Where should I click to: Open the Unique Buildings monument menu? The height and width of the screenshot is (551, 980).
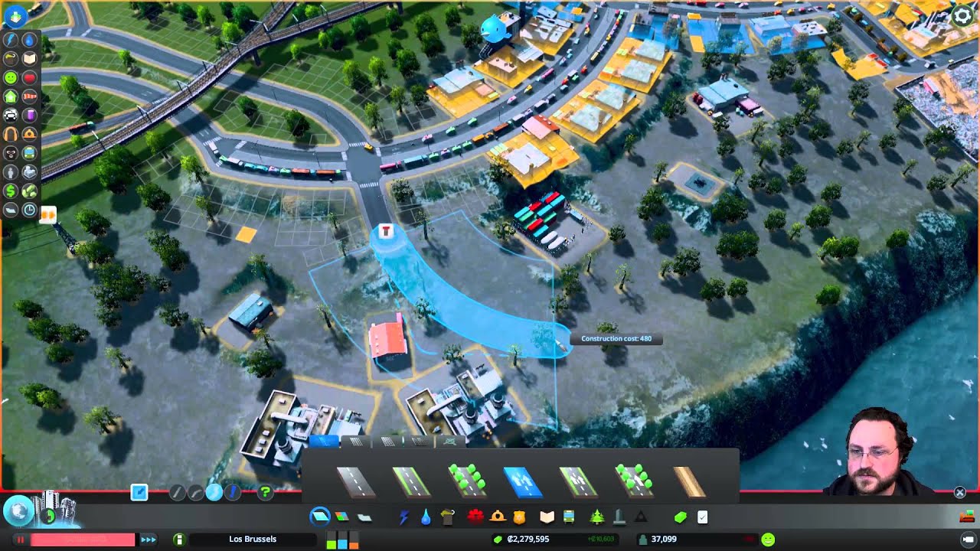619,517
